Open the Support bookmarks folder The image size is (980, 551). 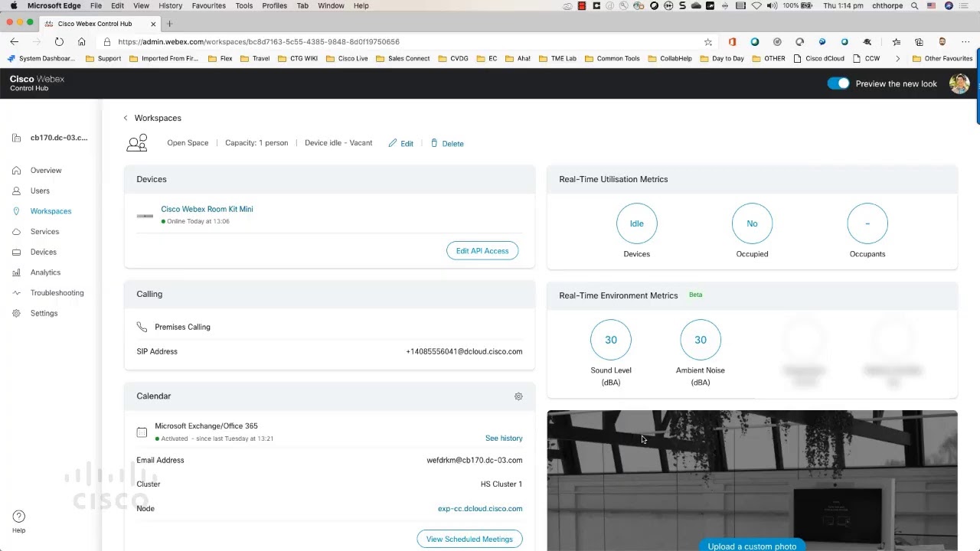pyautogui.click(x=103, y=58)
